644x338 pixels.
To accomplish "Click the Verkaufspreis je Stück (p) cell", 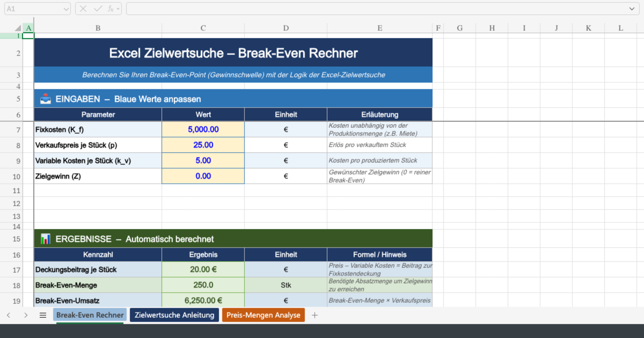I will pos(98,145).
